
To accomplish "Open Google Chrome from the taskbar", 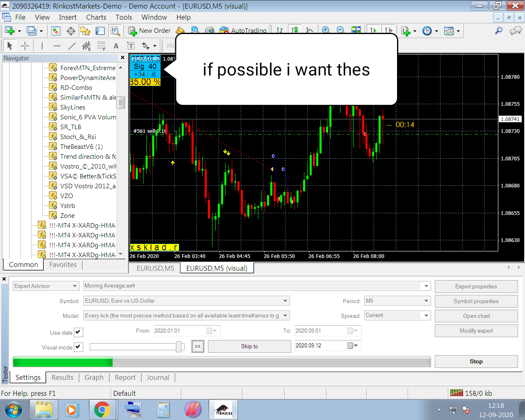I will click(x=102, y=409).
